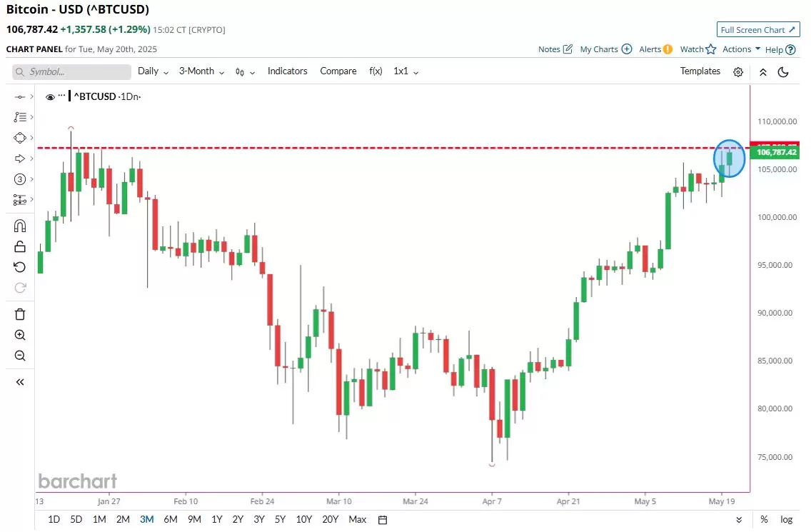The image size is (811, 532).
Task: Select the Max time range
Action: tap(358, 519)
